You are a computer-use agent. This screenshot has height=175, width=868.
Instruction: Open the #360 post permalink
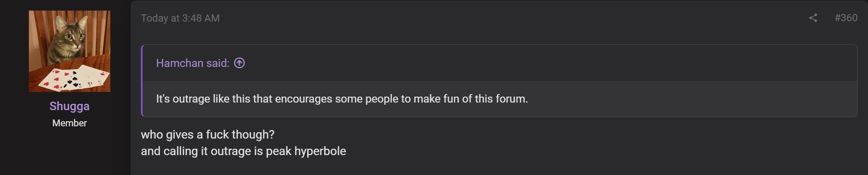[x=846, y=18]
